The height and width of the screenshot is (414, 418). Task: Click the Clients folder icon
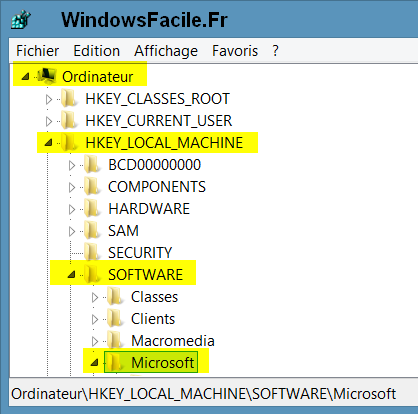pyautogui.click(x=115, y=318)
